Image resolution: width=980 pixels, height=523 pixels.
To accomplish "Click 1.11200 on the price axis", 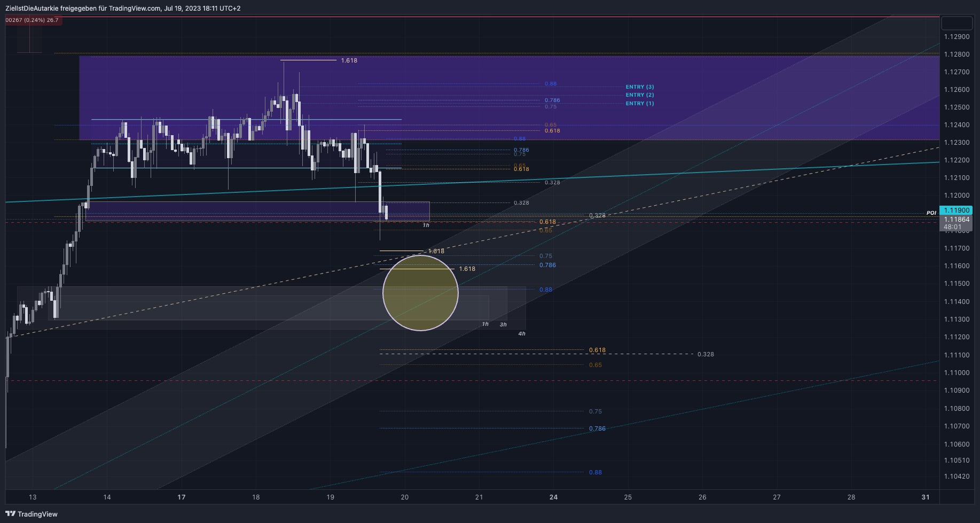I will click(957, 337).
